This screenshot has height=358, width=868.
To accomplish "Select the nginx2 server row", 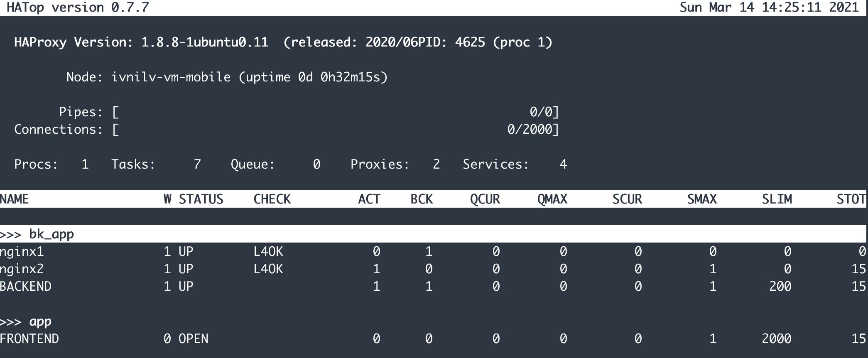I will tap(22, 269).
